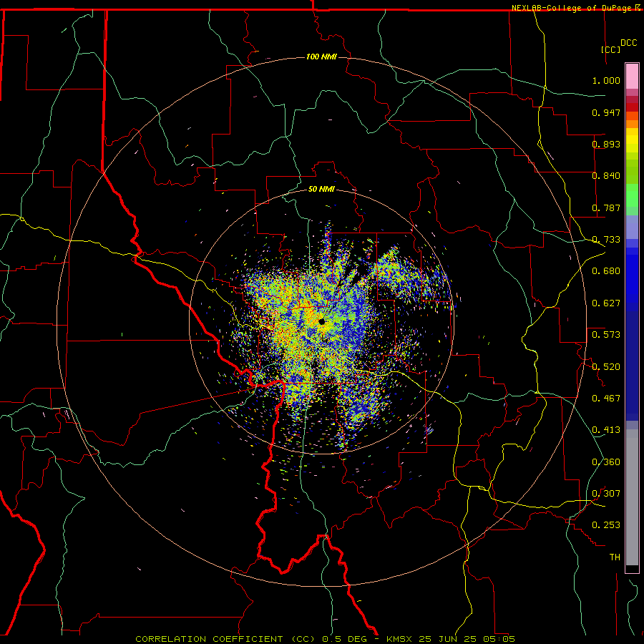Click the large gray swatch near 0.307
The width and height of the screenshot is (644, 644).
(x=632, y=497)
